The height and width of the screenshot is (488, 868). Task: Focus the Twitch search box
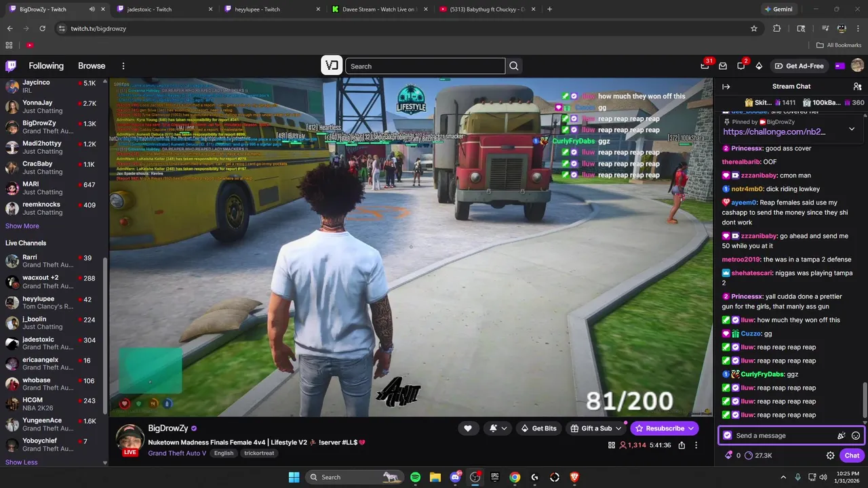click(x=425, y=66)
